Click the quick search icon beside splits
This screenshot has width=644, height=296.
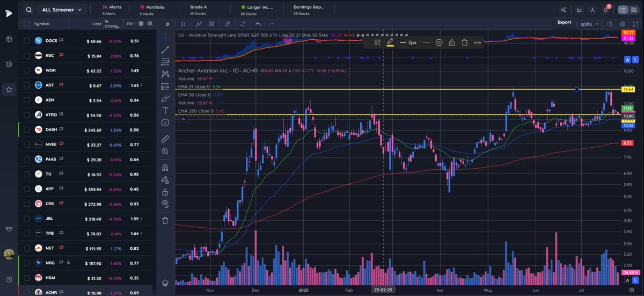pyautogui.click(x=610, y=24)
